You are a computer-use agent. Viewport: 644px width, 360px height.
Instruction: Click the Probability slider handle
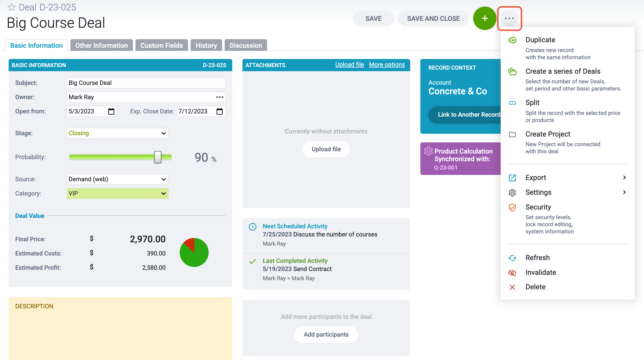tap(158, 157)
